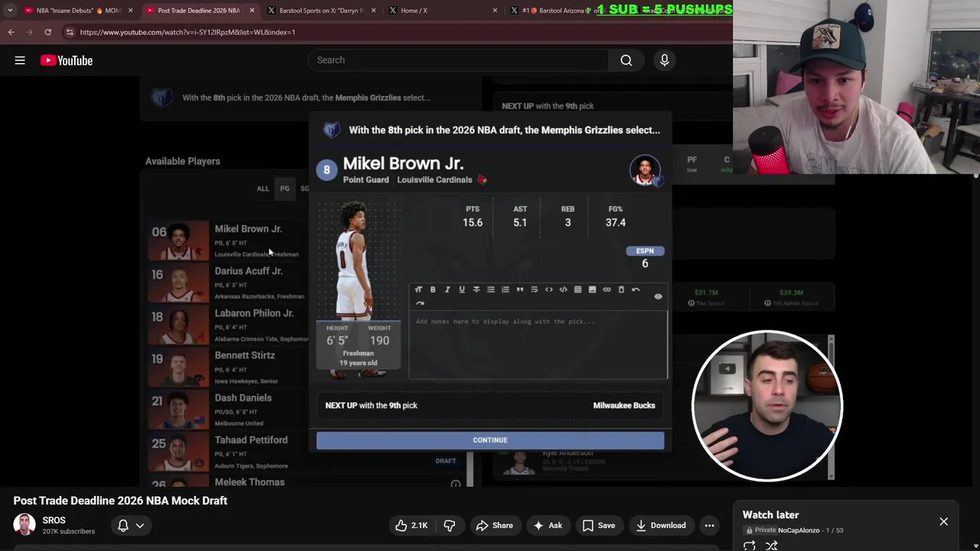The height and width of the screenshot is (551, 980).
Task: Select the editor font size tool
Action: tap(418, 290)
